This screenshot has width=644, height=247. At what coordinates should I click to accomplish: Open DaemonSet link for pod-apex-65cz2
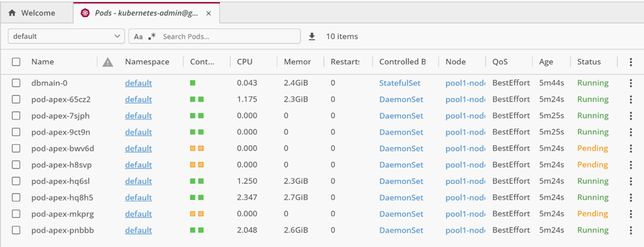click(401, 99)
